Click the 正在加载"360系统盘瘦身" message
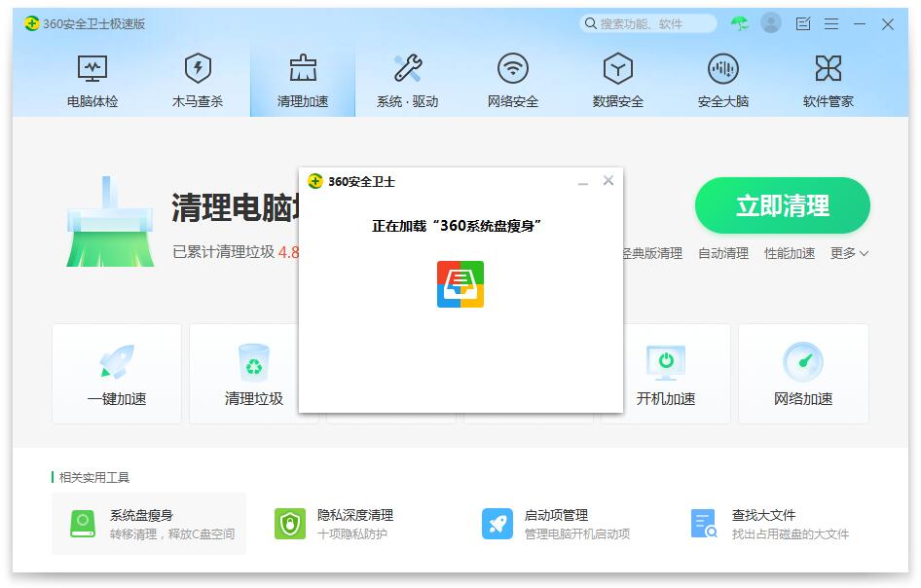The width and height of the screenshot is (921, 588). [457, 226]
